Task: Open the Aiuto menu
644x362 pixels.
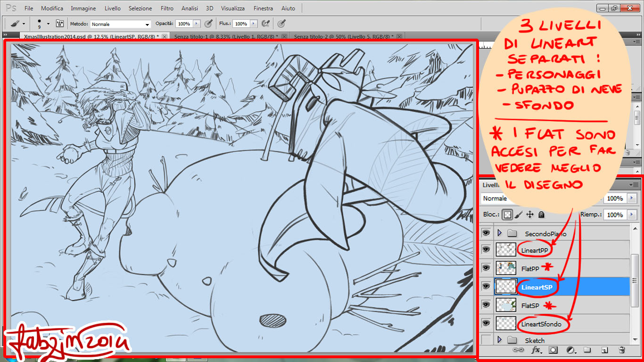Action: pos(288,8)
